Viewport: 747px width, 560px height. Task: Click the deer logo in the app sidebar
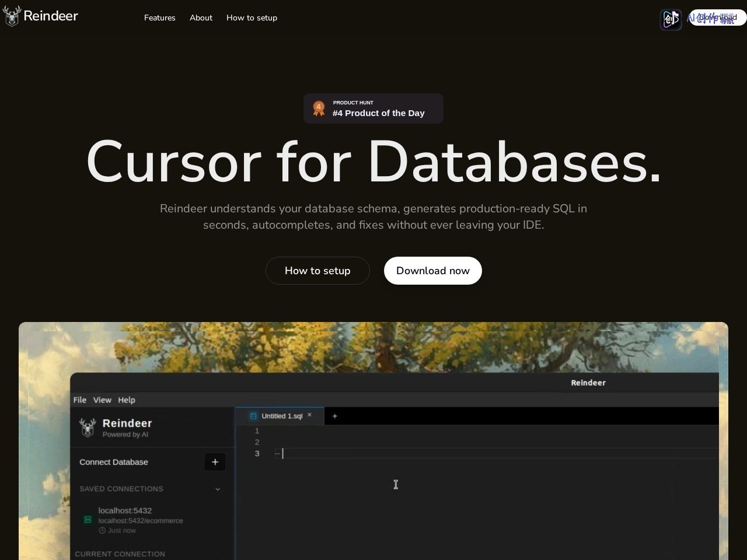point(88,428)
